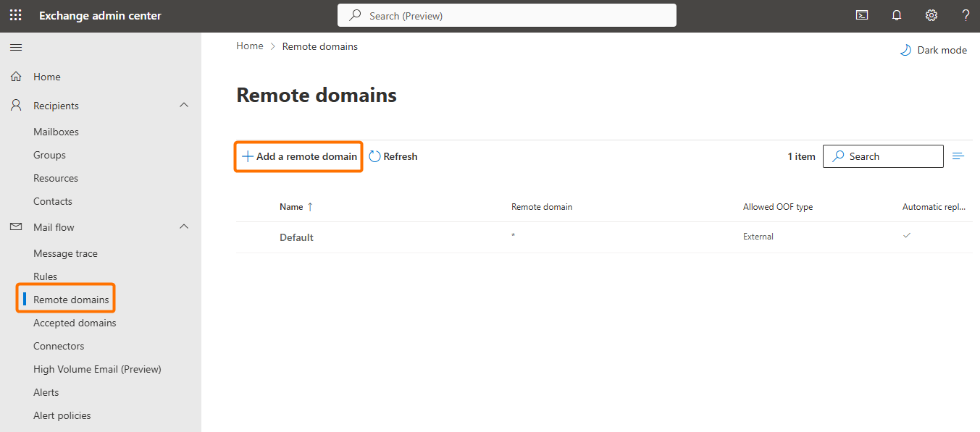Screen dimensions: 980x432
Task: Collapse the Recipients section
Action: (x=184, y=106)
